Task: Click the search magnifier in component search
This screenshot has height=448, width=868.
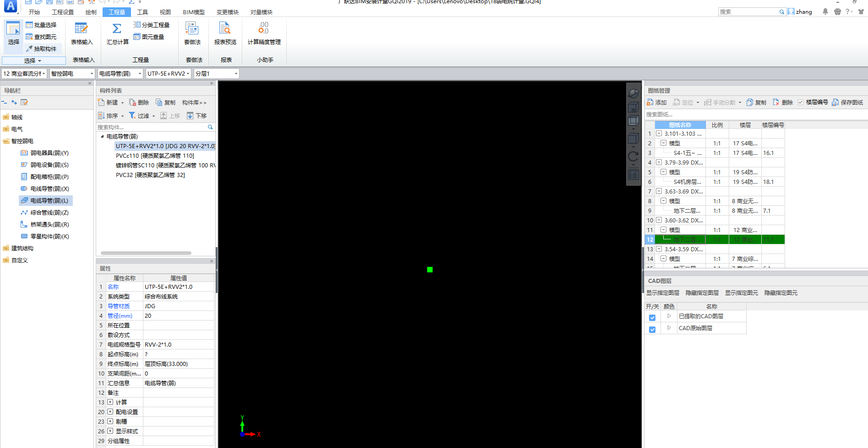Action: [210, 127]
